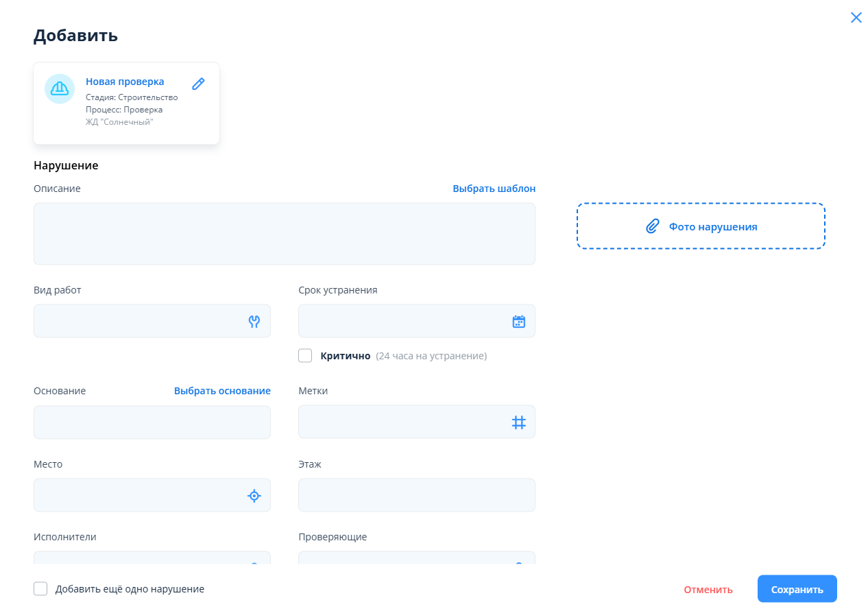The height and width of the screenshot is (613, 868).
Task: Close the dialog with the X icon
Action: 856,18
